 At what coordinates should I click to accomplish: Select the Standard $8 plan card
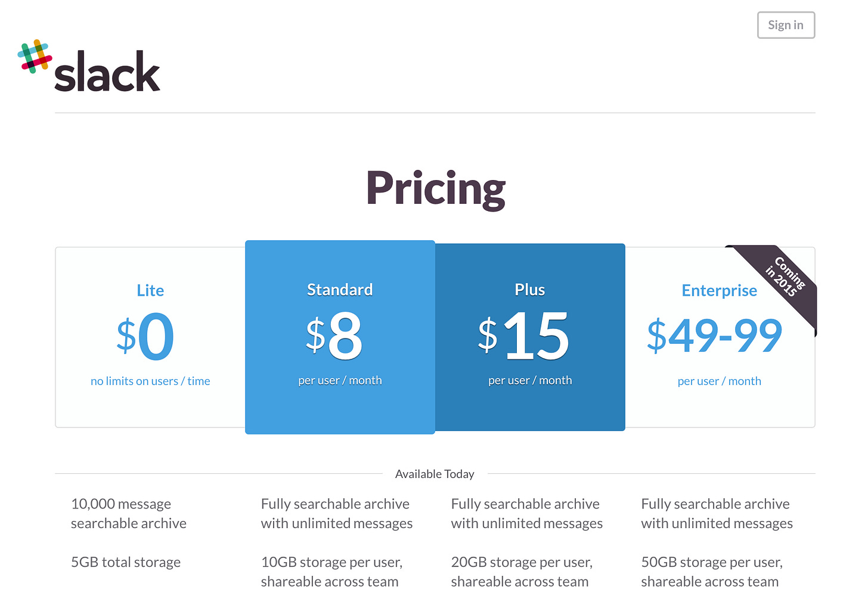click(340, 337)
